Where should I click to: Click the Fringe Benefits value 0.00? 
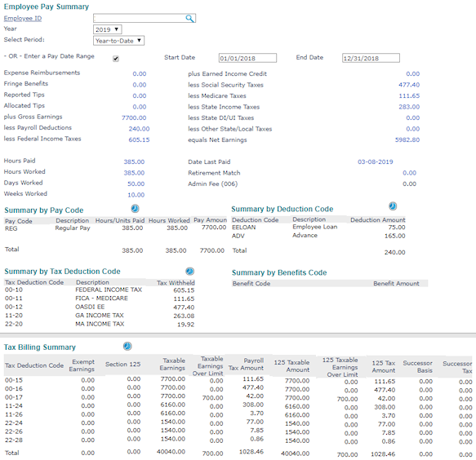tap(140, 85)
